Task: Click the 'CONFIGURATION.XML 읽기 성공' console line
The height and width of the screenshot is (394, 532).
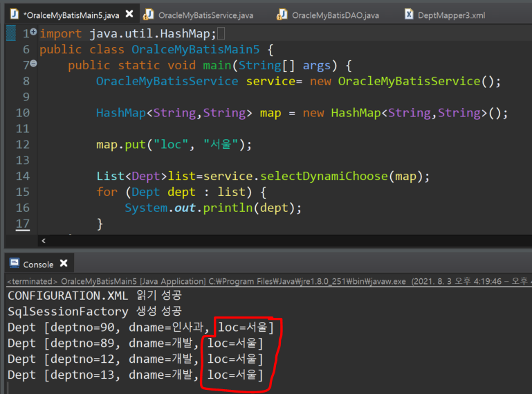Action: click(95, 296)
